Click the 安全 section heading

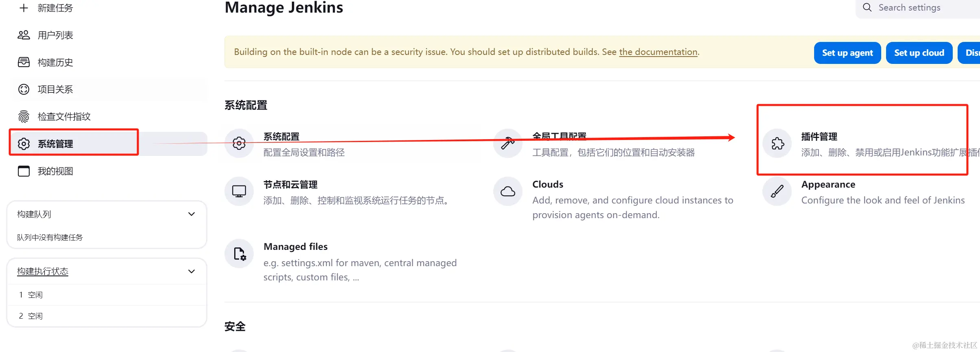coord(235,326)
